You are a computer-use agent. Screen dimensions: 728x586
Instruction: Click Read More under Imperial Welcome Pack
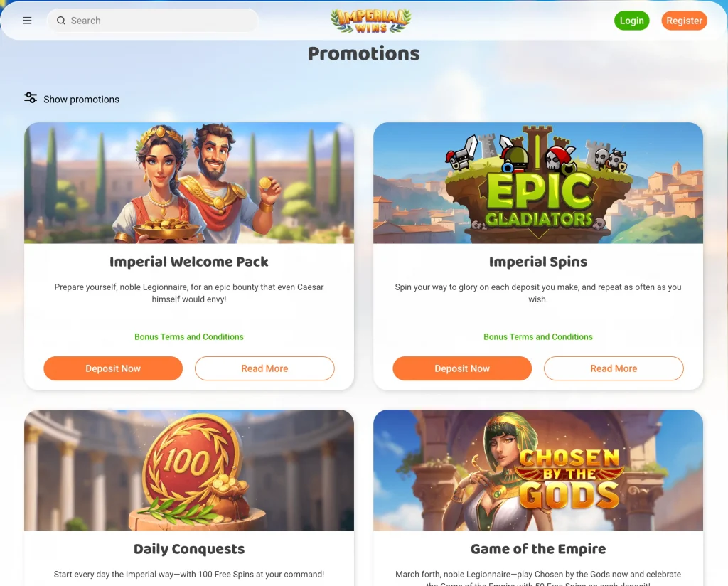[x=264, y=368]
